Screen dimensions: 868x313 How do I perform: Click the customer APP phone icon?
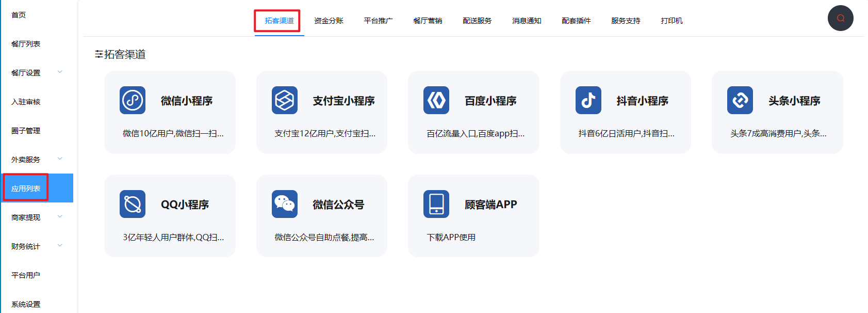[436, 204]
